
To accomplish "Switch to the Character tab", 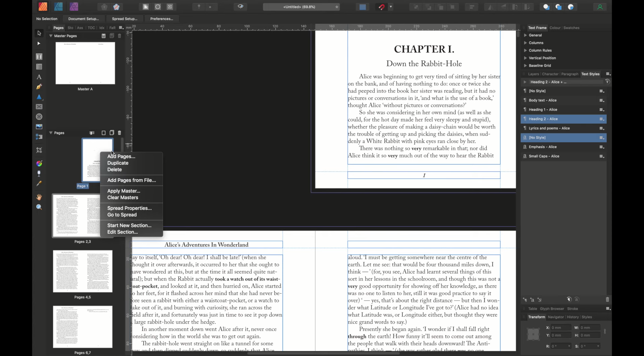I will 550,74.
